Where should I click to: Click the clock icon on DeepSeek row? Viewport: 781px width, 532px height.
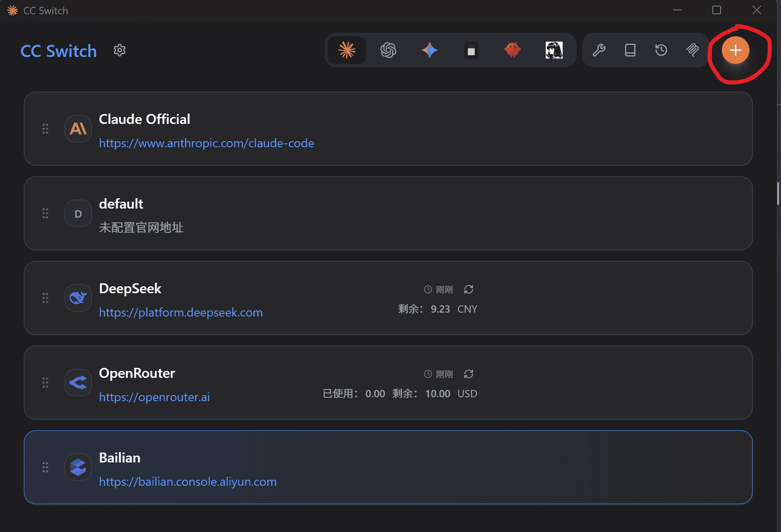coord(428,289)
